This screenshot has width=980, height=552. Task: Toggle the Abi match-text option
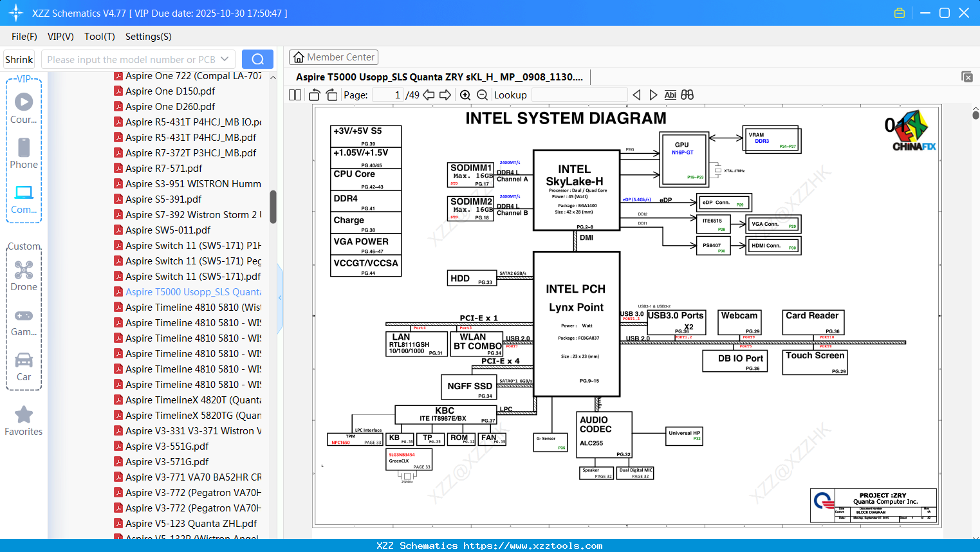(670, 95)
